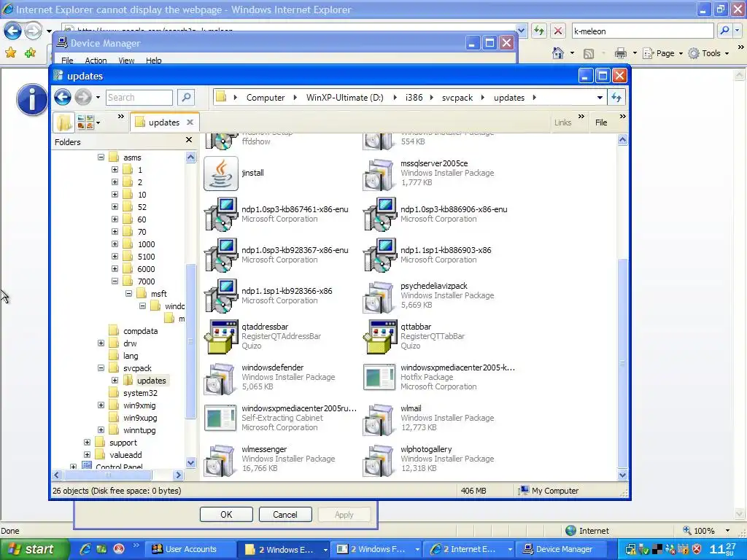Click the IE stop button (red X)
Viewport: 747px width, 560px height.
(558, 31)
